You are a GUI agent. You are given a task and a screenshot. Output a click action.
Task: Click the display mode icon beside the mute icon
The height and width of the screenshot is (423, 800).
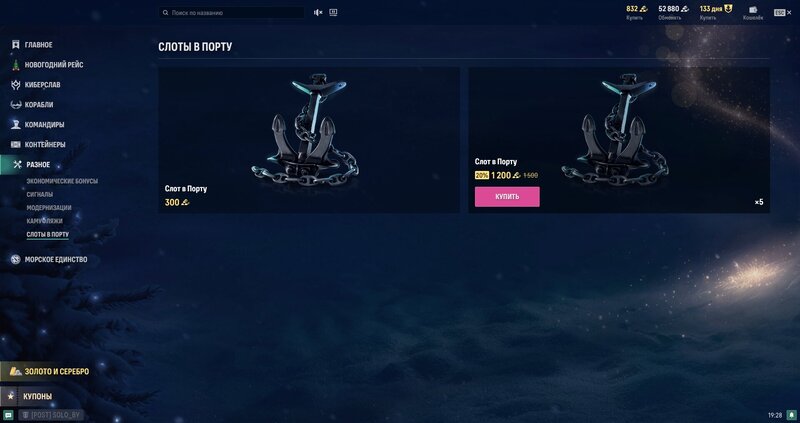(333, 12)
